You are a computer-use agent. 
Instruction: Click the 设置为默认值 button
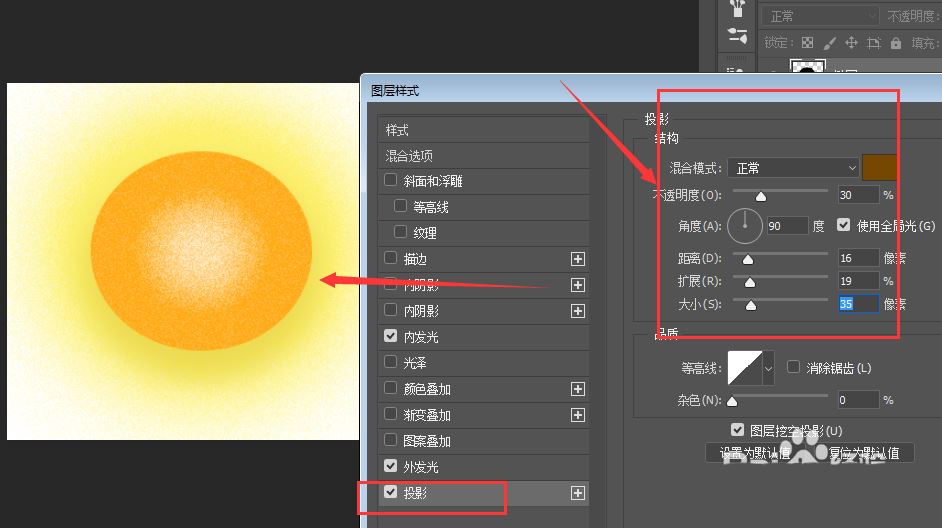[x=755, y=453]
